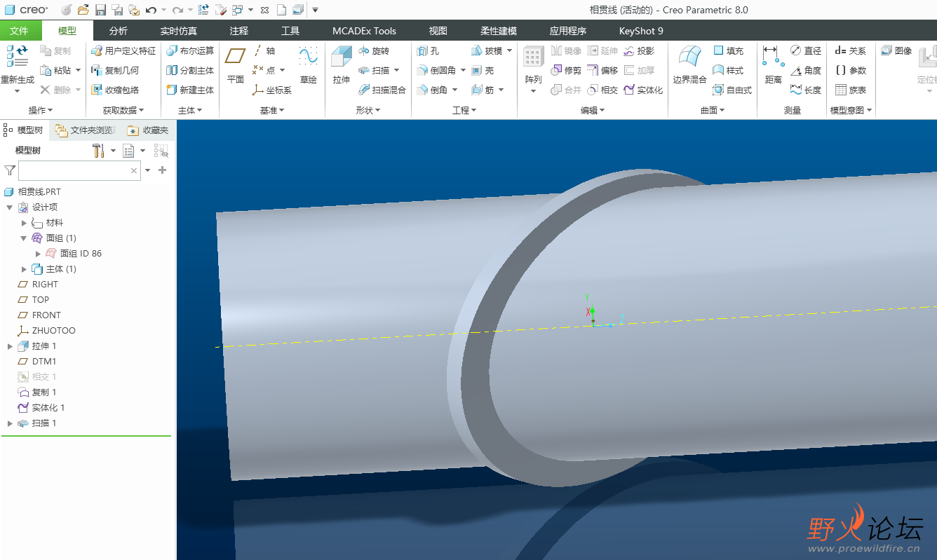The width and height of the screenshot is (937, 560).
Task: Select the Shell (壳) tool
Action: [x=483, y=71]
